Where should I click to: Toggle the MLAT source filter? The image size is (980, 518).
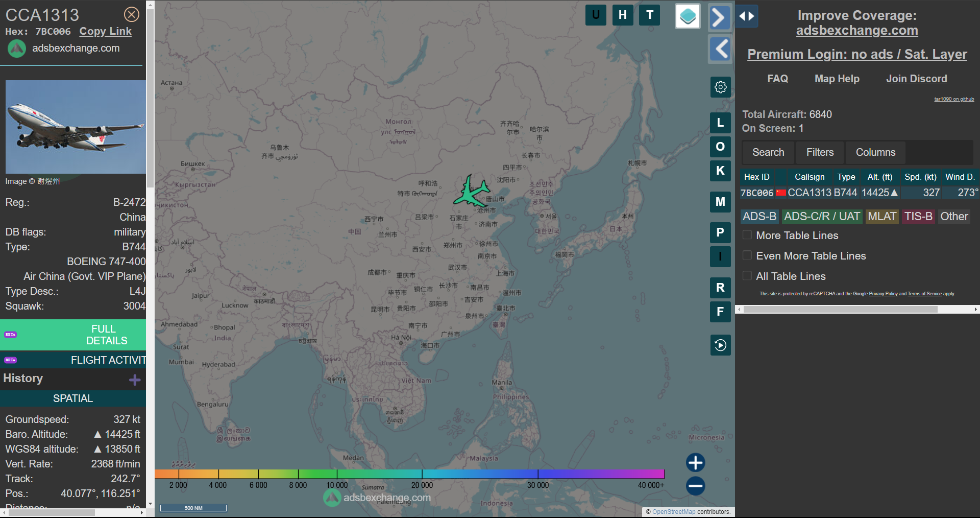(882, 217)
